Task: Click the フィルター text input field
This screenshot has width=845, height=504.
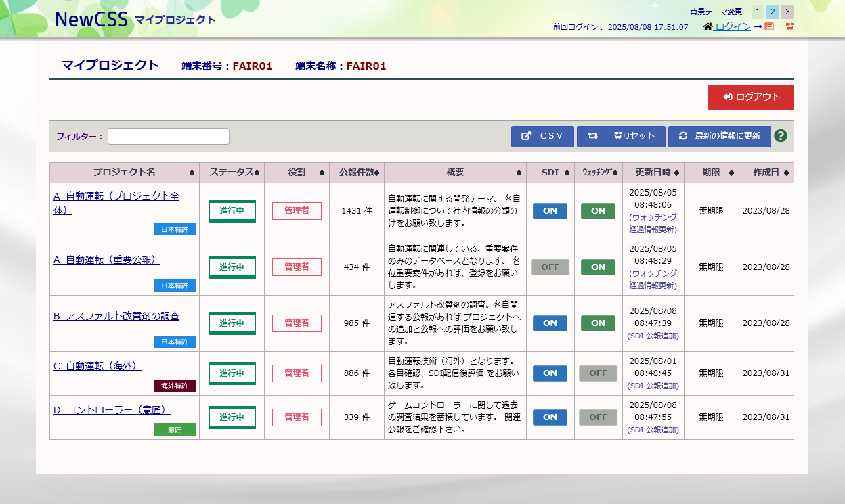Action: click(169, 136)
